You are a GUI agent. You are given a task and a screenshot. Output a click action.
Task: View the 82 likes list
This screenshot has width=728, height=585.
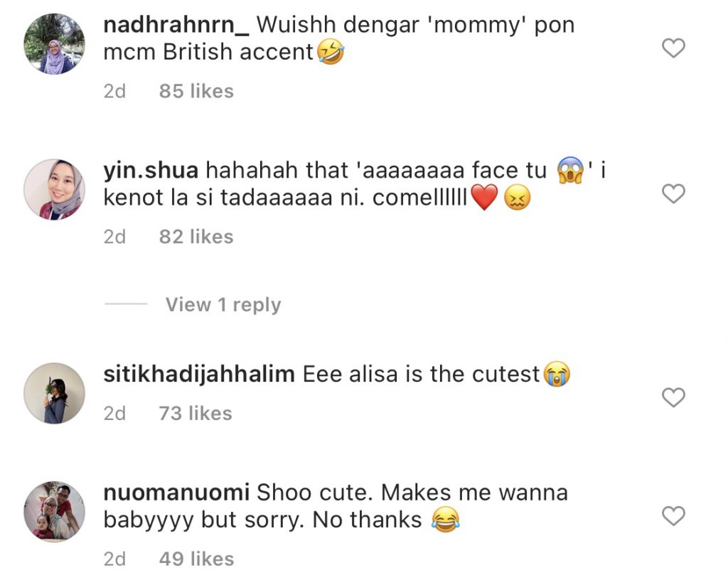coord(196,237)
